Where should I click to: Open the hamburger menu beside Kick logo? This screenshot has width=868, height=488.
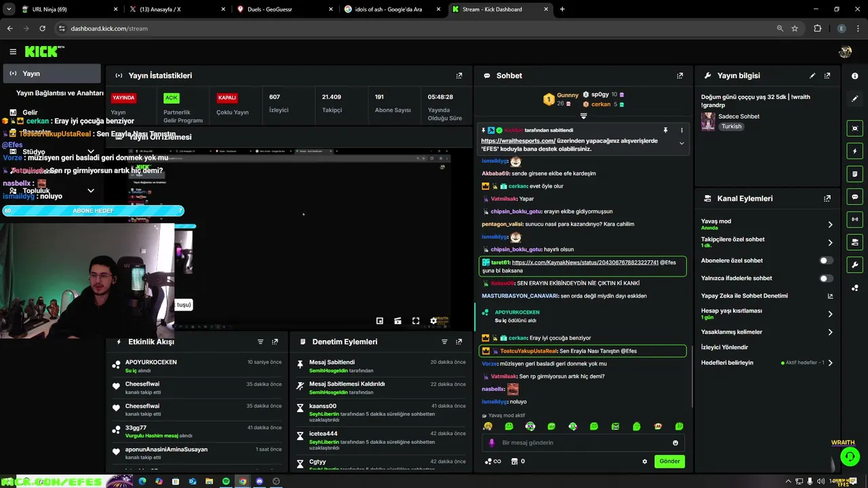point(13,52)
